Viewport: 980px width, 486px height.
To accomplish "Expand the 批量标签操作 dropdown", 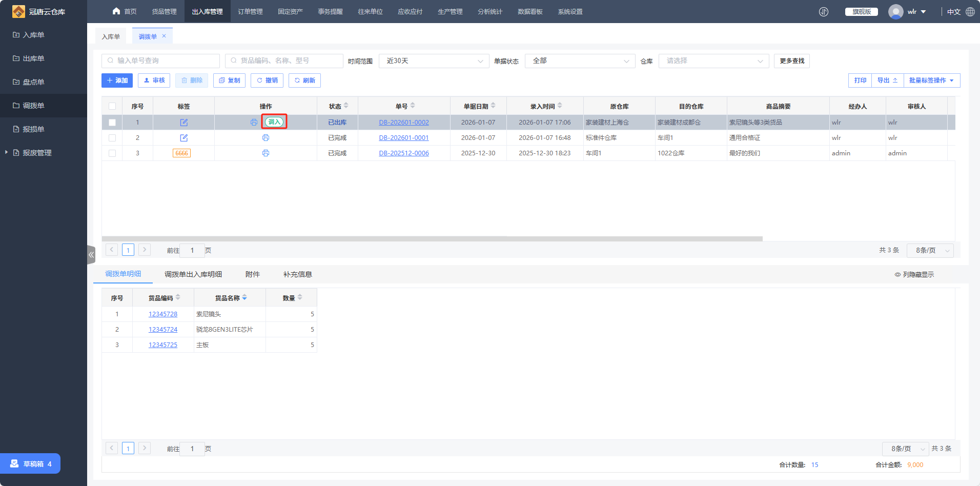I will tap(931, 80).
